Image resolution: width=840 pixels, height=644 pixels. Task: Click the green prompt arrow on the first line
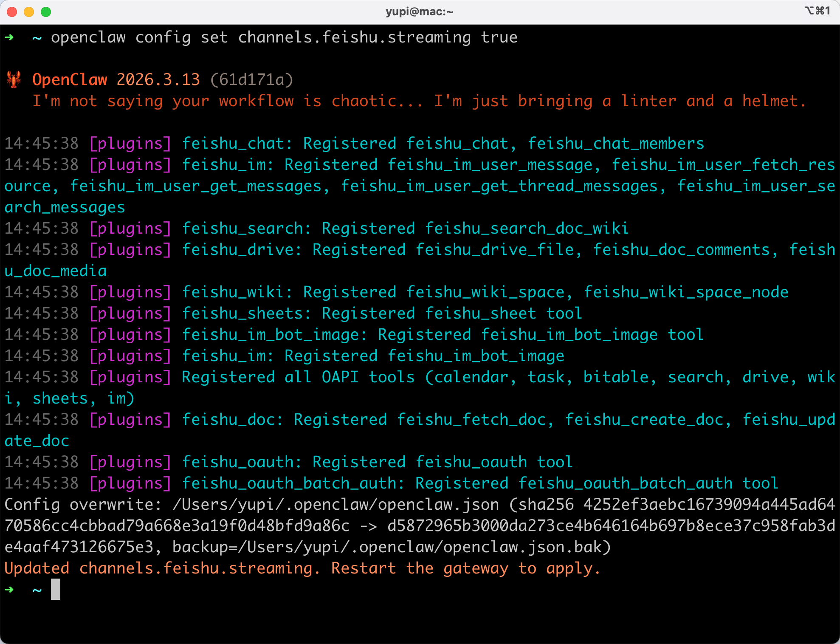(x=9, y=37)
